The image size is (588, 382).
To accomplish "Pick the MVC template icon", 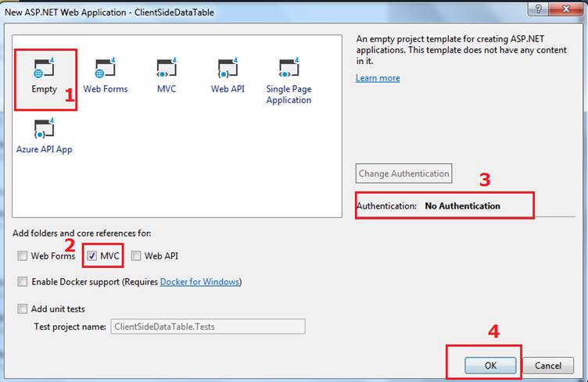I will [167, 68].
